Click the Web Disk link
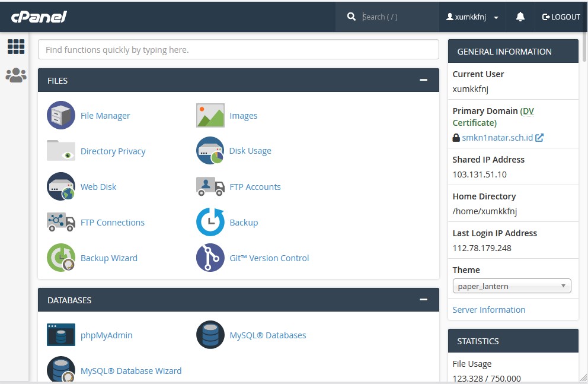Image resolution: width=588 pixels, height=384 pixels. [98, 187]
